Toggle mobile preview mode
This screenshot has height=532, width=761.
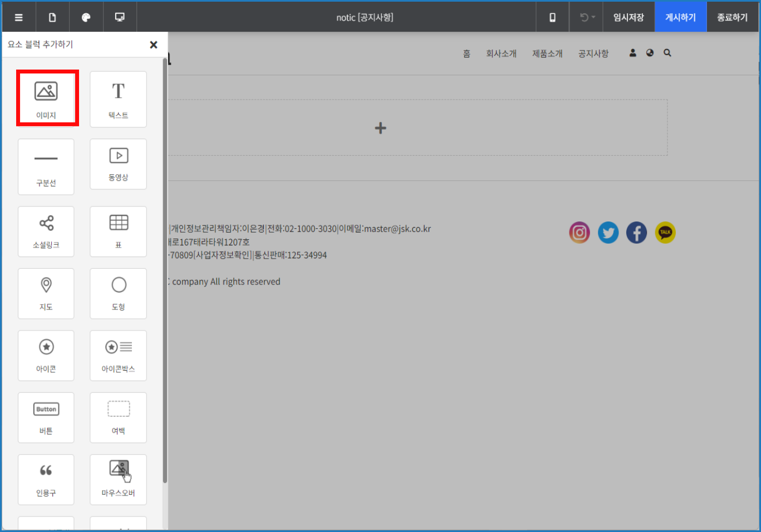pyautogui.click(x=552, y=17)
